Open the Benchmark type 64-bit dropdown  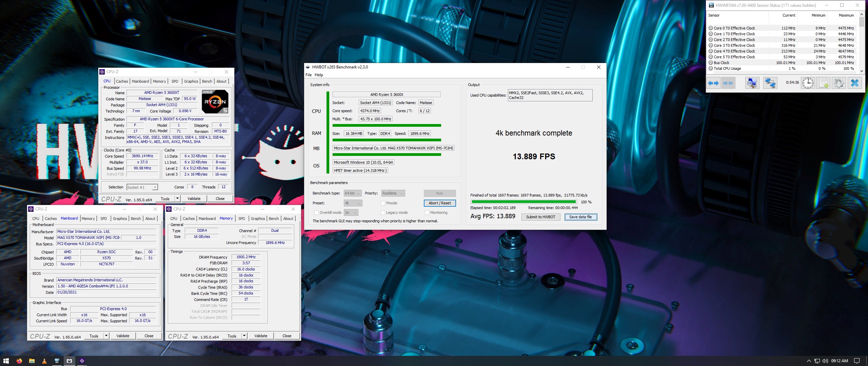tap(353, 194)
